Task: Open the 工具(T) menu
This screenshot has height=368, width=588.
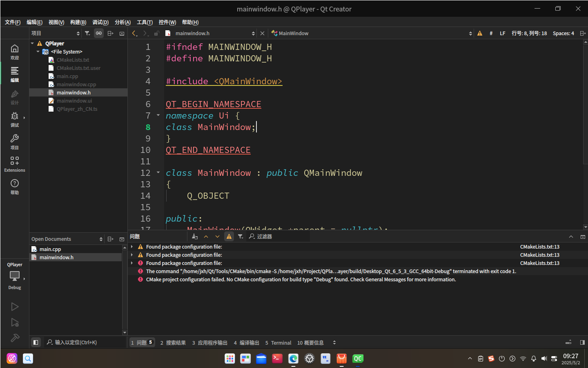Action: pos(145,22)
